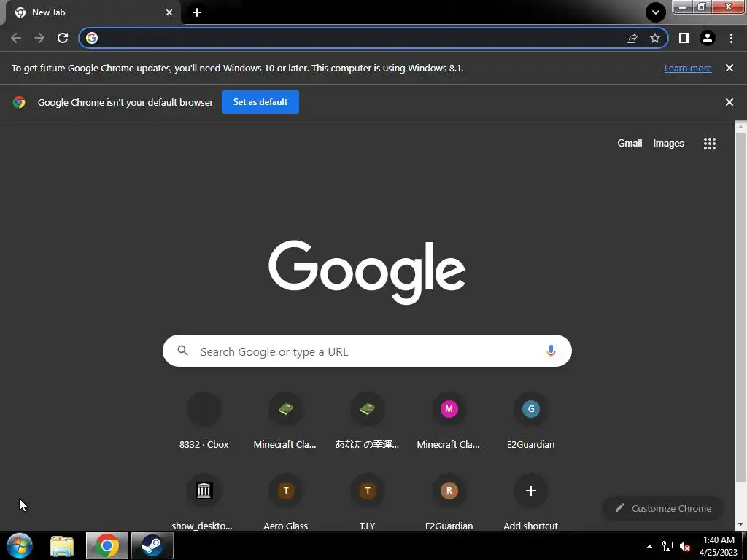Open the Chrome three-dot menu
Screen dimensions: 747x560
pos(731,38)
